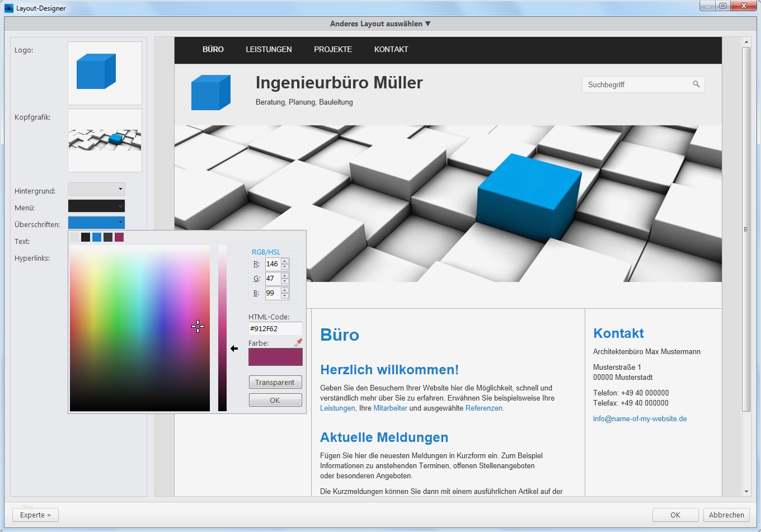Select the Kopfgrafik preview thumbnail
The width and height of the screenshot is (761, 532).
point(104,140)
